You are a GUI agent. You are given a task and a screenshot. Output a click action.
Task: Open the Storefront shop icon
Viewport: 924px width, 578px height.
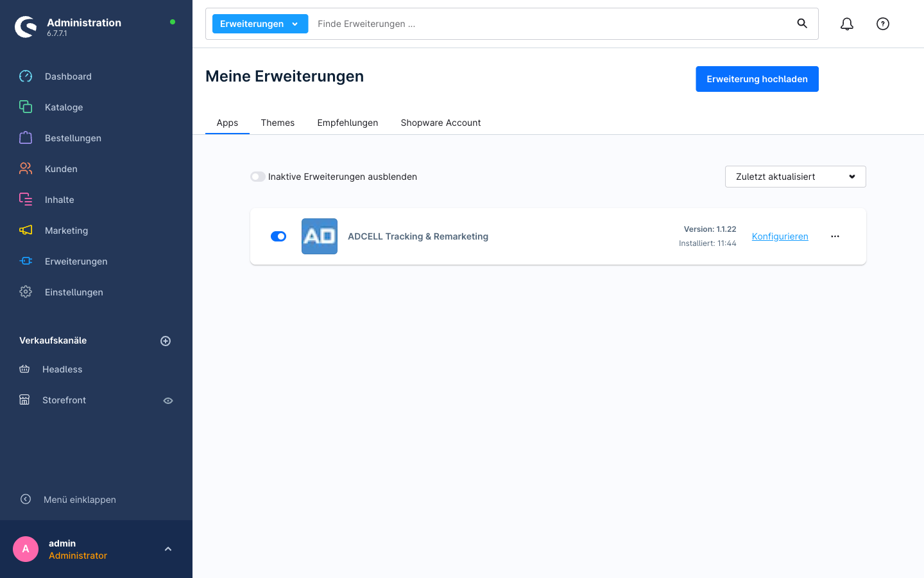(x=24, y=400)
